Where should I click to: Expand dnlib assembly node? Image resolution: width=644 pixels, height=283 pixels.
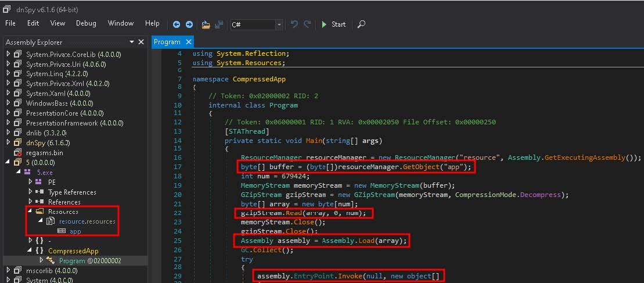(8, 132)
